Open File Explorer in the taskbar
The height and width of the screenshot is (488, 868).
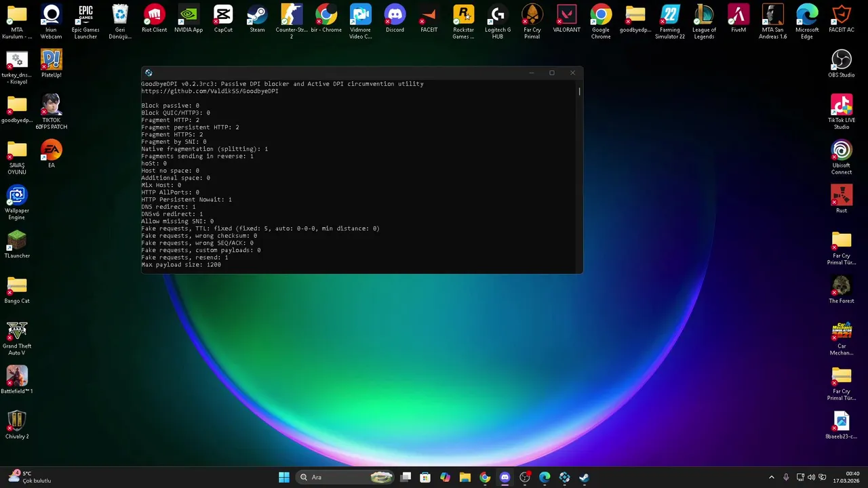tap(465, 477)
